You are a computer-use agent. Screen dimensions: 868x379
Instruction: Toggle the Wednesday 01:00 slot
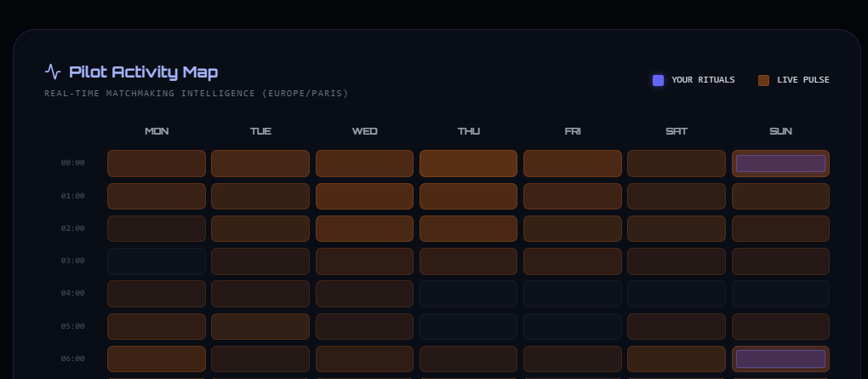pyautogui.click(x=365, y=196)
